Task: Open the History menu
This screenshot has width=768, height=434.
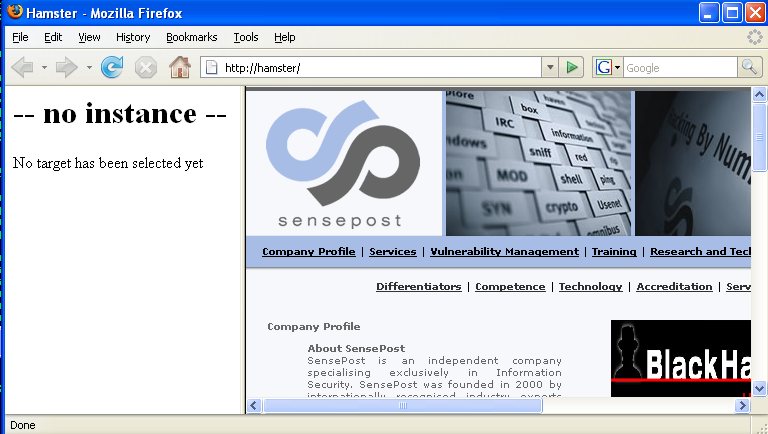Action: [x=132, y=37]
